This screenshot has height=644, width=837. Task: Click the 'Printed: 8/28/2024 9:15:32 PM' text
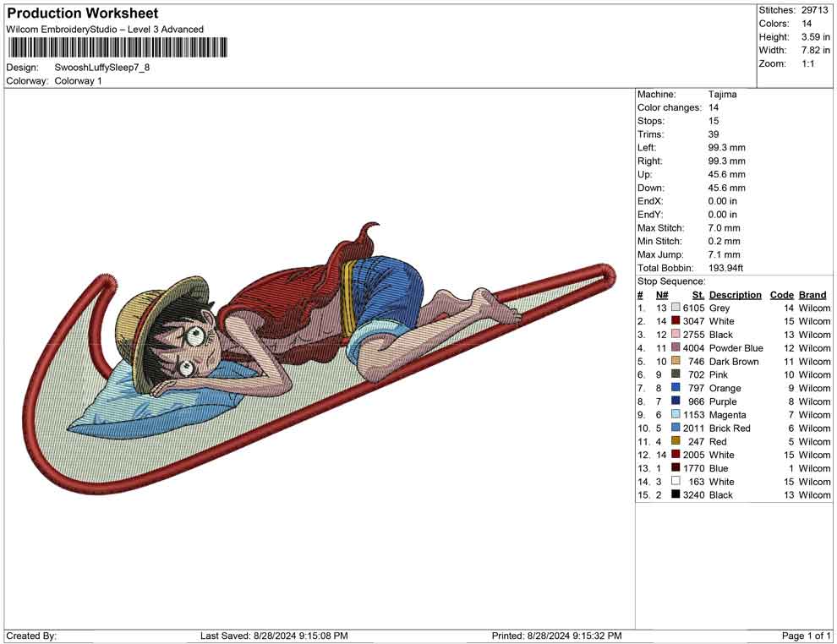pos(556,636)
